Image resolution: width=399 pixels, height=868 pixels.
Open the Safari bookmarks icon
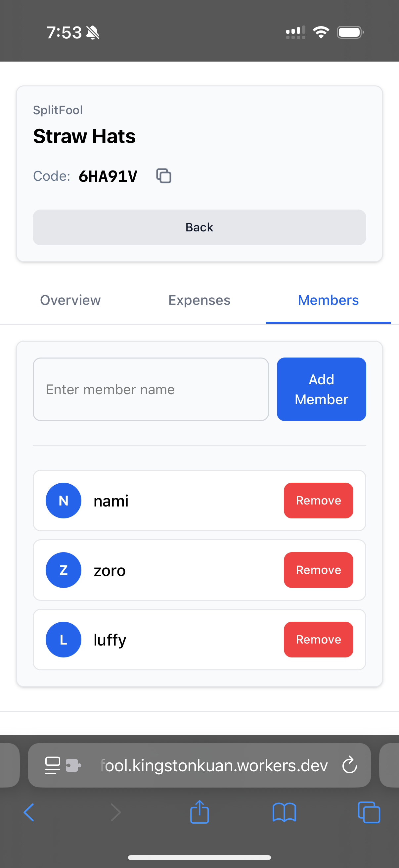coord(284,813)
